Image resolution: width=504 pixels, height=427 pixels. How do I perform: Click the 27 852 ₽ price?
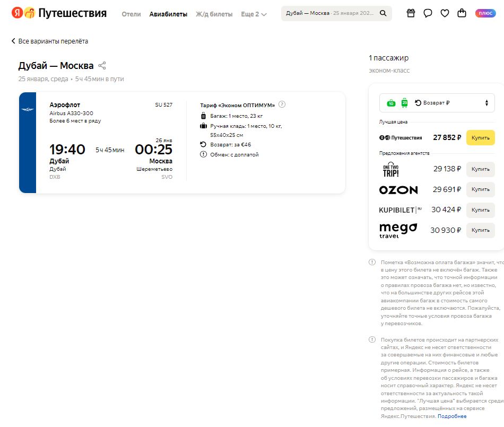[447, 137]
